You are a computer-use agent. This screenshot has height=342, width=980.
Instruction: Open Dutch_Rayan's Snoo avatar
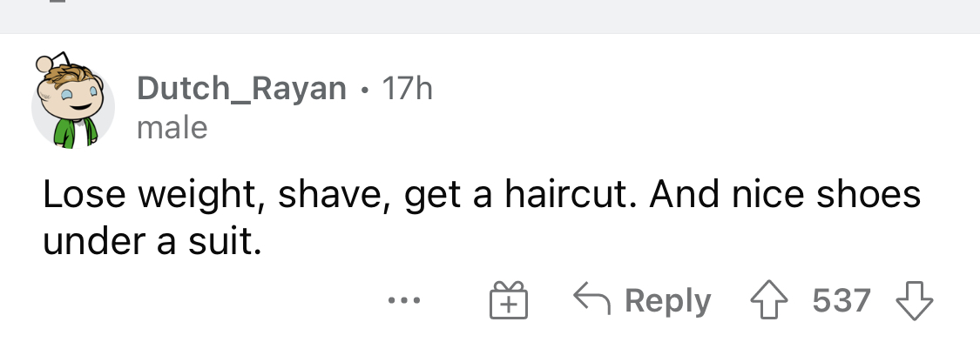72,101
